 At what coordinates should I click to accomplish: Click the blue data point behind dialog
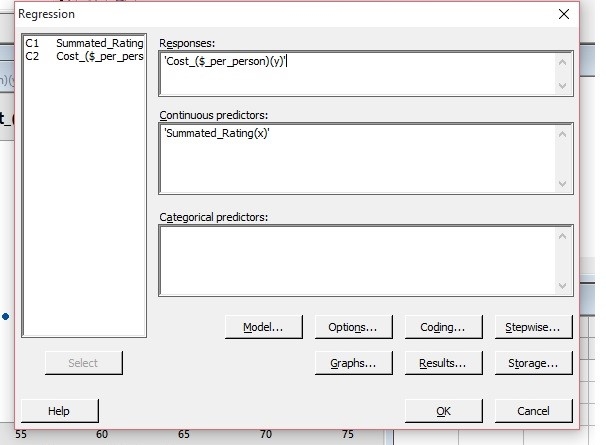[5, 317]
